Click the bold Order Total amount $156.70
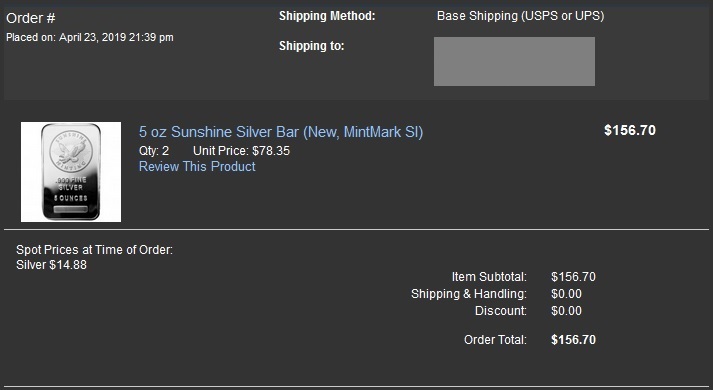The width and height of the screenshot is (713, 390). click(573, 340)
